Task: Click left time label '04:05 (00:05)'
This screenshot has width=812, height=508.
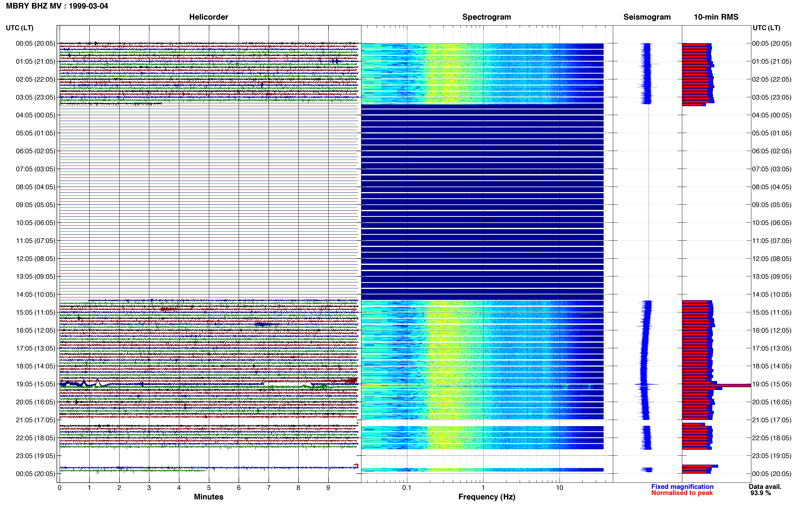Action: pos(36,115)
